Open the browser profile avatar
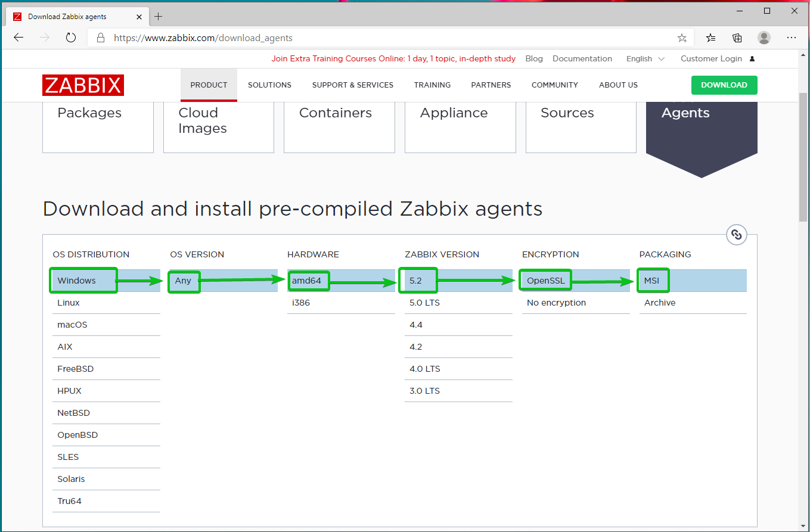This screenshot has height=532, width=810. pos(764,38)
